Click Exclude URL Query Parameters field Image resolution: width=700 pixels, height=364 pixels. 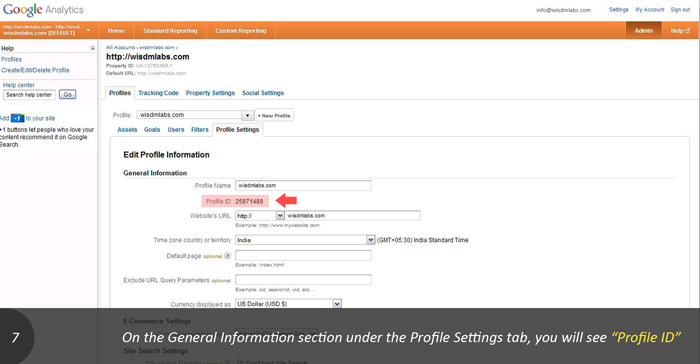click(303, 280)
